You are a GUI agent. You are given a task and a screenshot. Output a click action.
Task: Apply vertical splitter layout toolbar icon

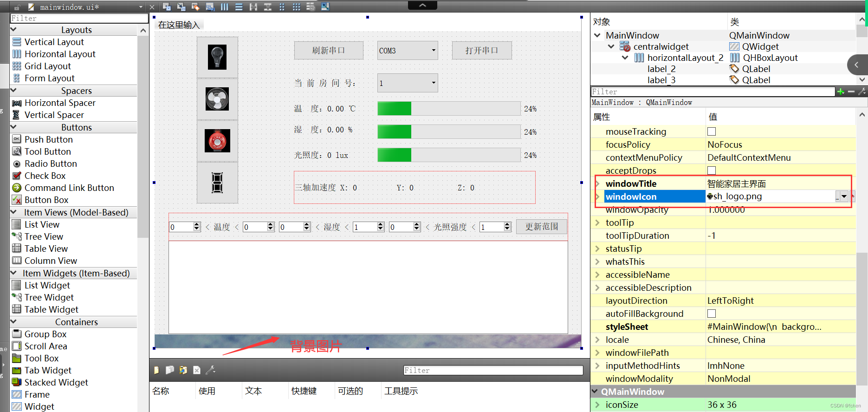tap(268, 7)
